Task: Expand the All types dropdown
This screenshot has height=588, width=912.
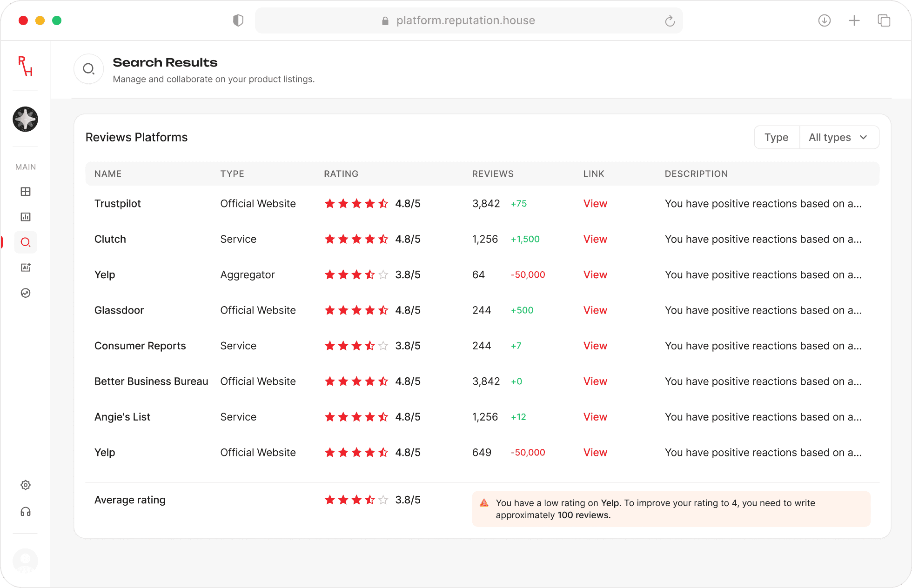Action: click(839, 137)
